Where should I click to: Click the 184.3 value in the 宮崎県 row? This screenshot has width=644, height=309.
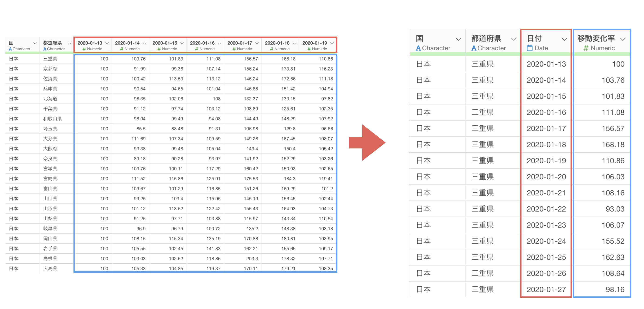(289, 179)
